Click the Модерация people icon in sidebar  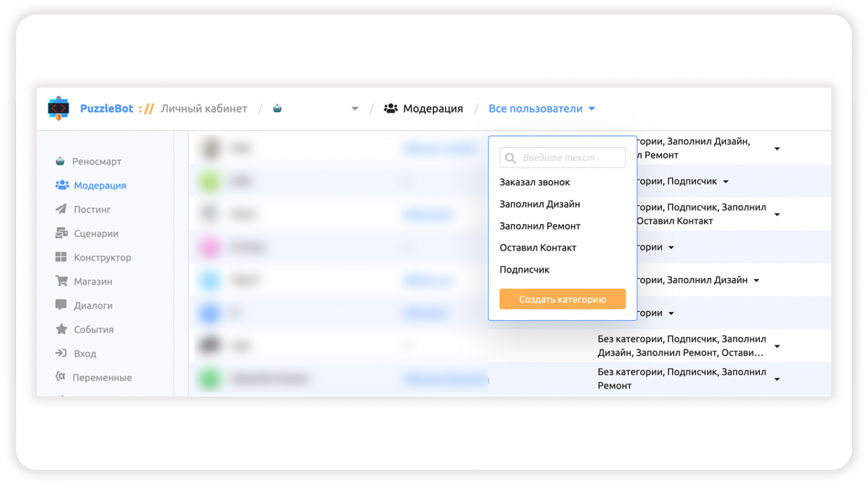(62, 185)
